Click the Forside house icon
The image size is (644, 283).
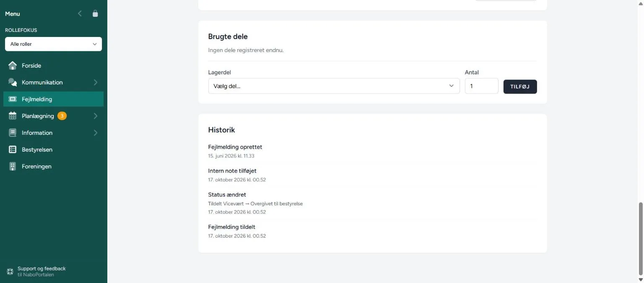pyautogui.click(x=13, y=66)
